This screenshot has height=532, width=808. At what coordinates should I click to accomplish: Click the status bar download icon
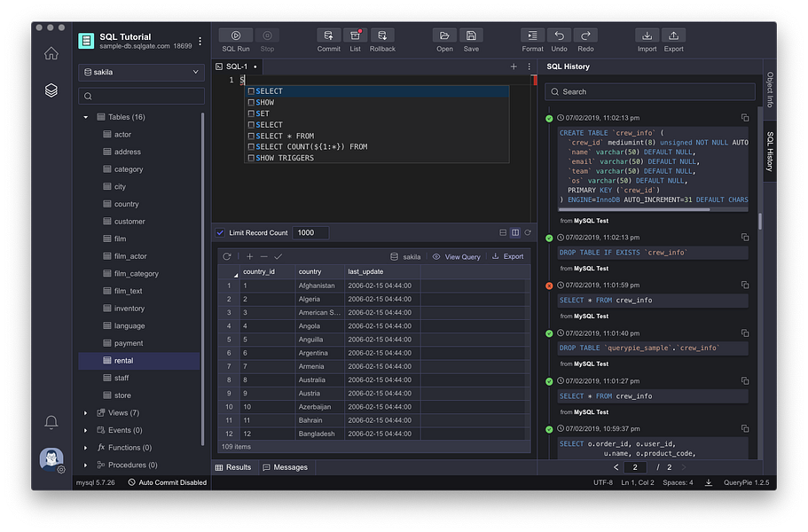[x=709, y=482]
